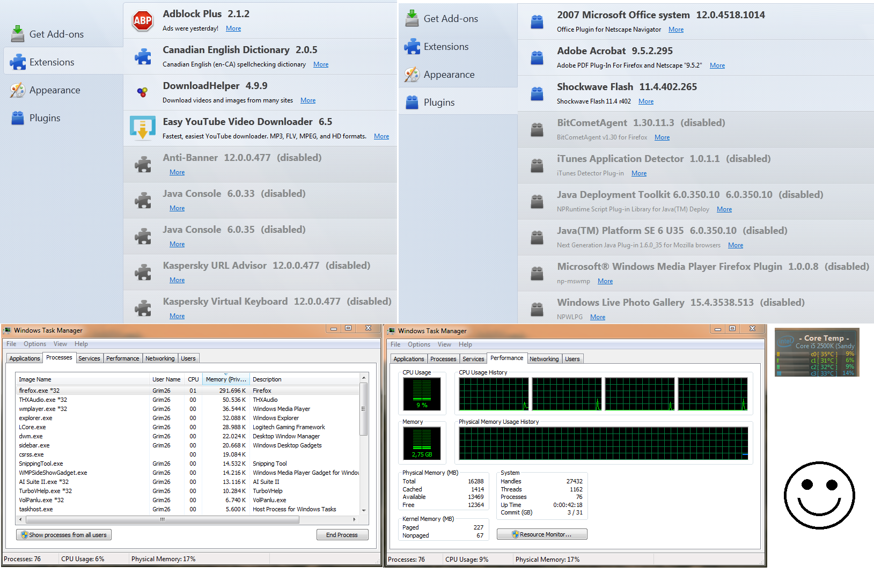Click the iTunes Application Detector plugin icon

click(537, 166)
